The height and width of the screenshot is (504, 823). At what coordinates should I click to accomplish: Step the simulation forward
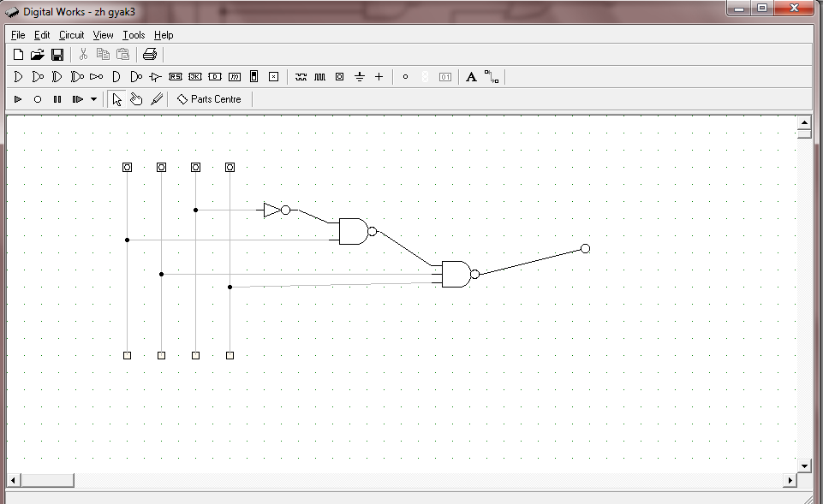(78, 99)
